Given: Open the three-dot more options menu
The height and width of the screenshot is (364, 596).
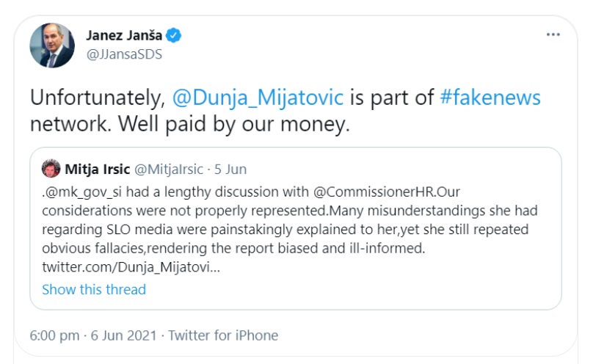Looking at the screenshot, I should (x=553, y=34).
